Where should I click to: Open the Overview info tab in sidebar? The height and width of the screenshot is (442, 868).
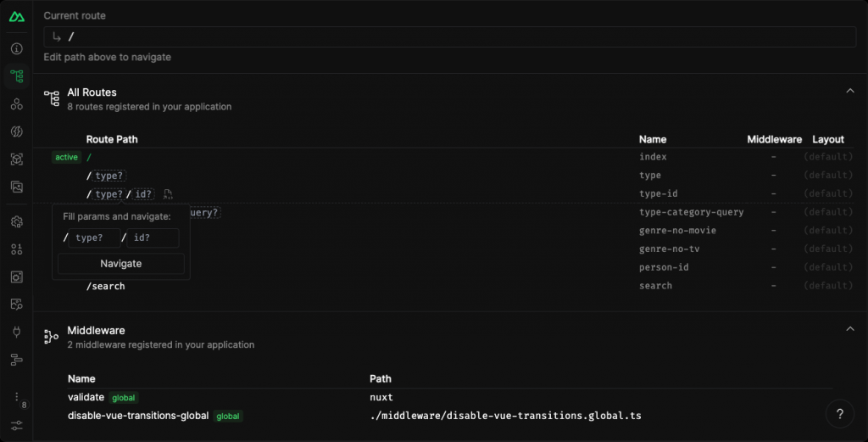pyautogui.click(x=17, y=48)
